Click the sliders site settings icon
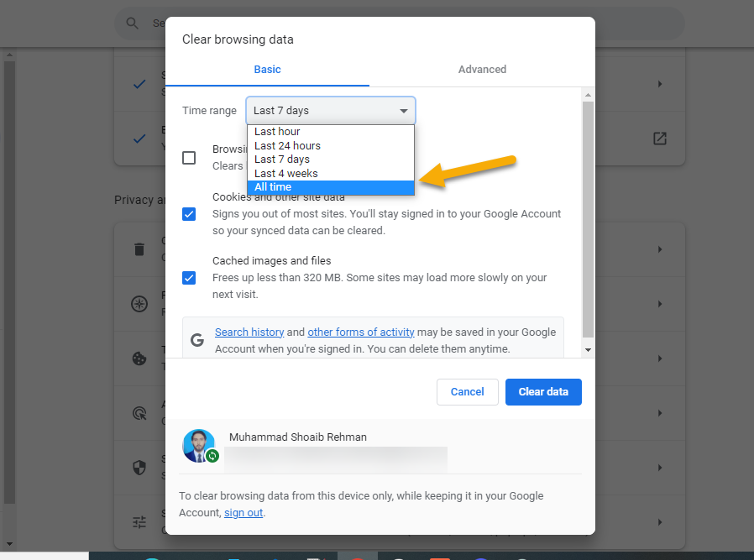Image resolution: width=754 pixels, height=560 pixels. point(139,522)
